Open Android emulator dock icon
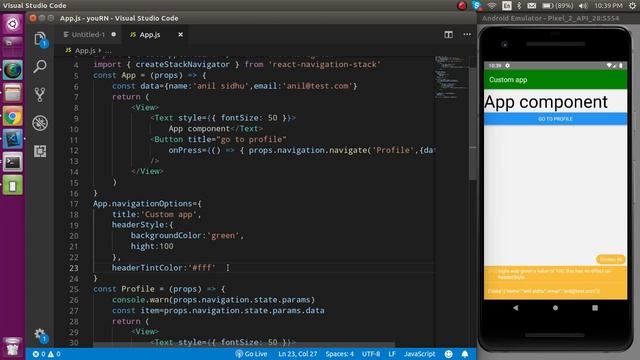 [13, 186]
